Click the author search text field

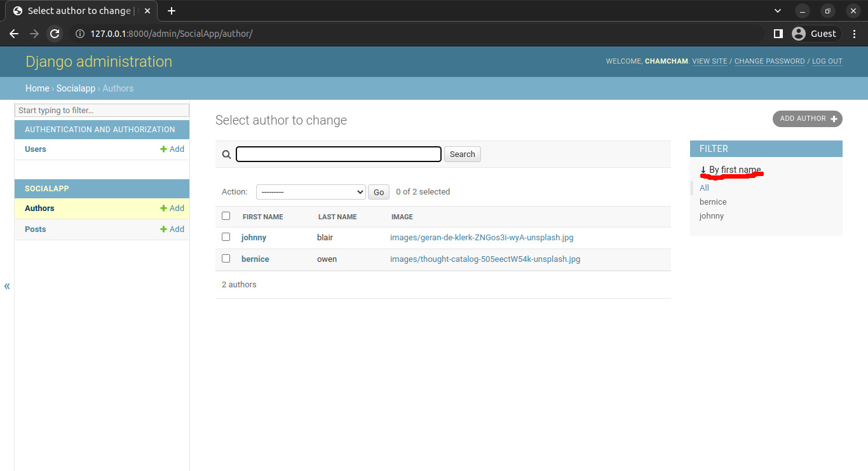[338, 154]
